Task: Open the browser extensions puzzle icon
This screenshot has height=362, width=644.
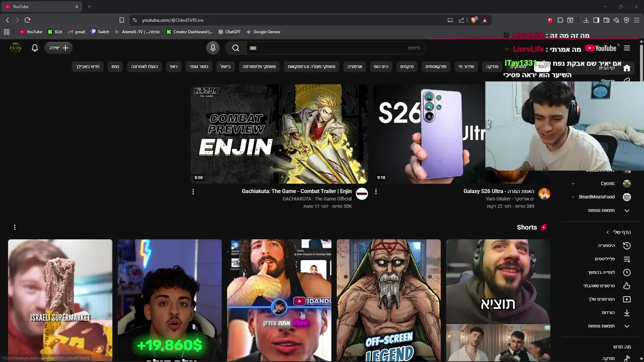Action: 560,20
